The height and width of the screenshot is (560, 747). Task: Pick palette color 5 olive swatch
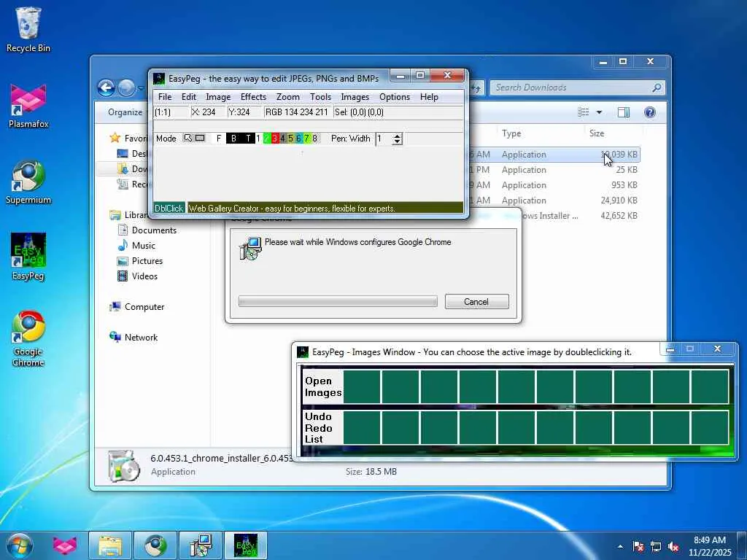[x=290, y=138]
